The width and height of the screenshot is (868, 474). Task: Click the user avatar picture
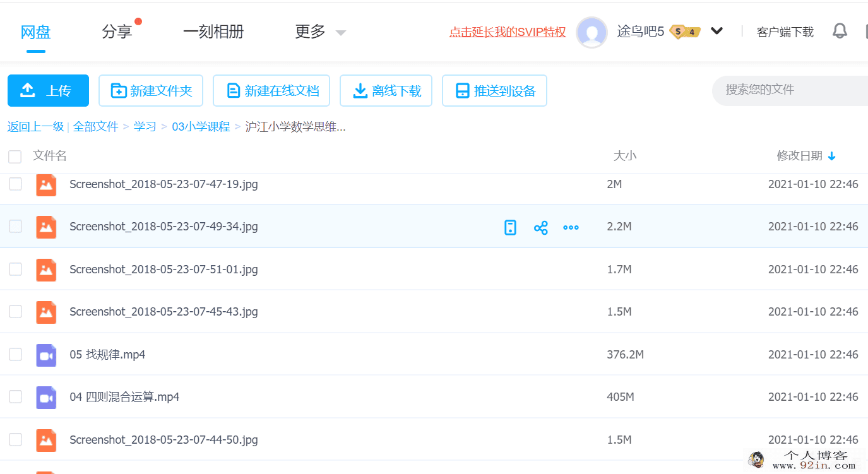tap(592, 32)
